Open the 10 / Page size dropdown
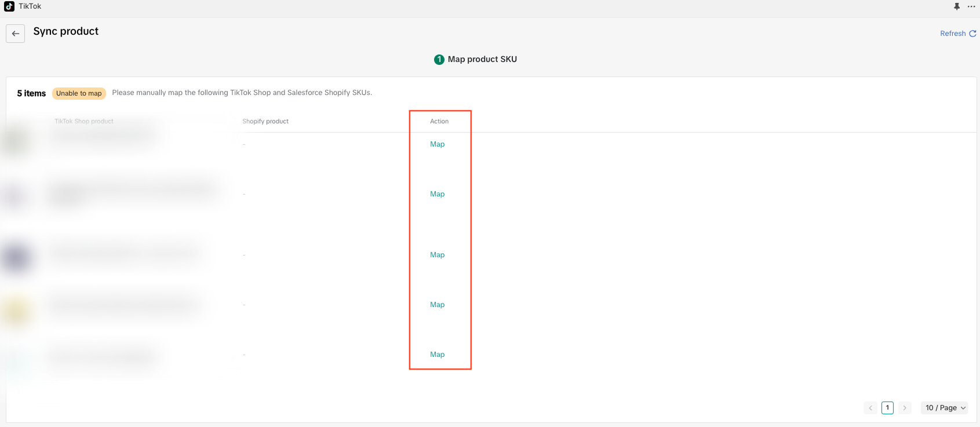This screenshot has height=427, width=980. 945,408
